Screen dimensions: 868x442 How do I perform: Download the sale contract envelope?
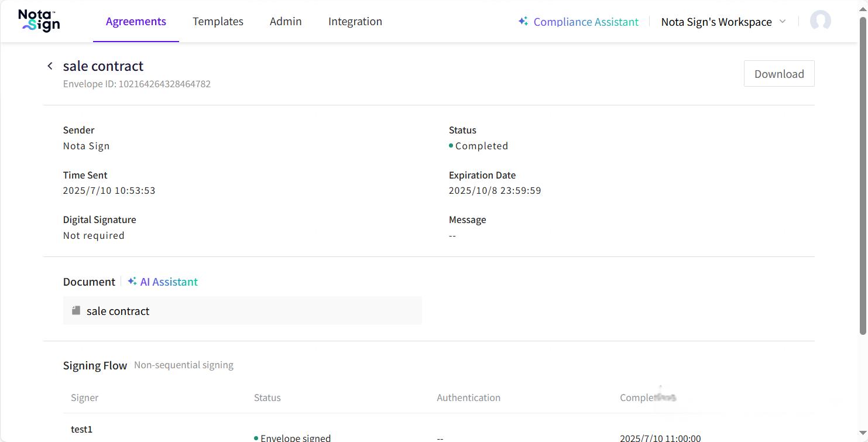778,74
